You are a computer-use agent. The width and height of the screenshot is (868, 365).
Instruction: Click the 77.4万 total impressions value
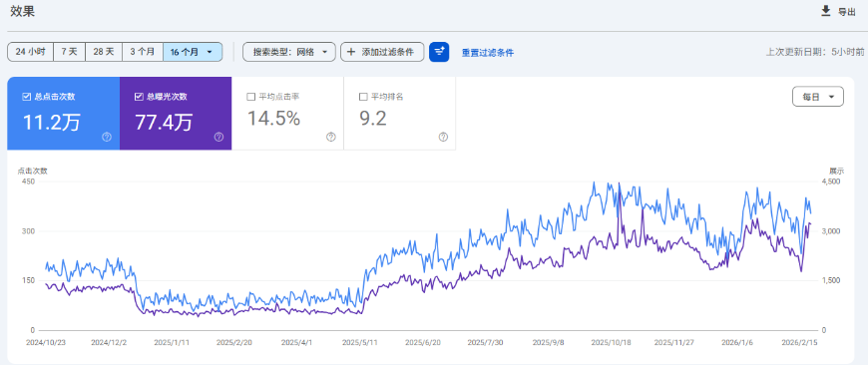[x=164, y=122]
